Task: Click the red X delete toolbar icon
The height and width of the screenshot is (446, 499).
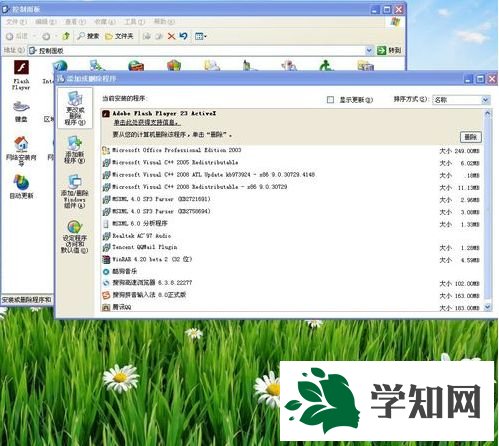Action: click(171, 36)
